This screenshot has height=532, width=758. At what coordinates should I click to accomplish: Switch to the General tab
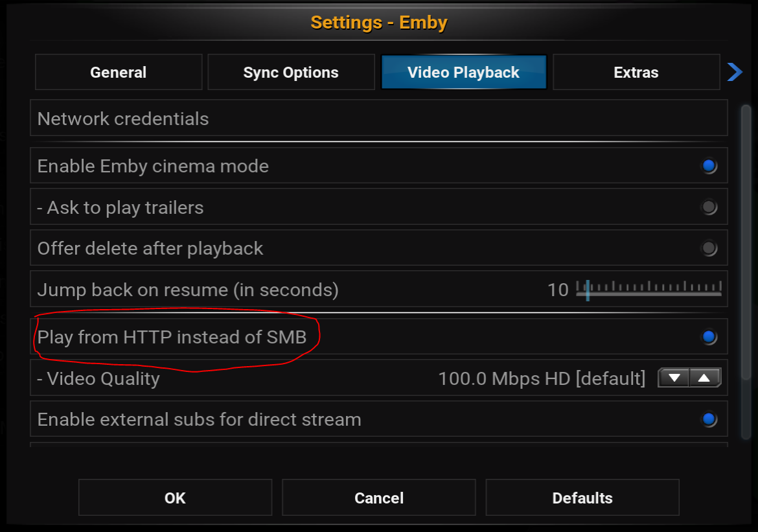[119, 72]
